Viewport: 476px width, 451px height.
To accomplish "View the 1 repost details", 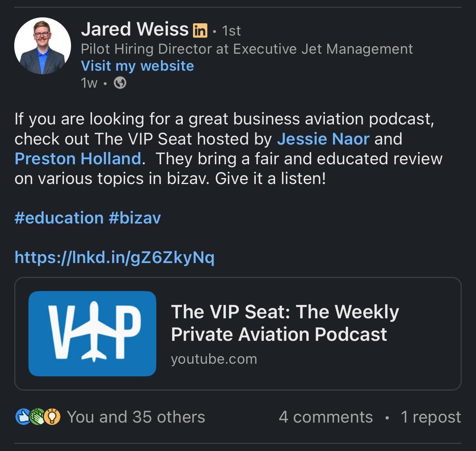I will (431, 417).
